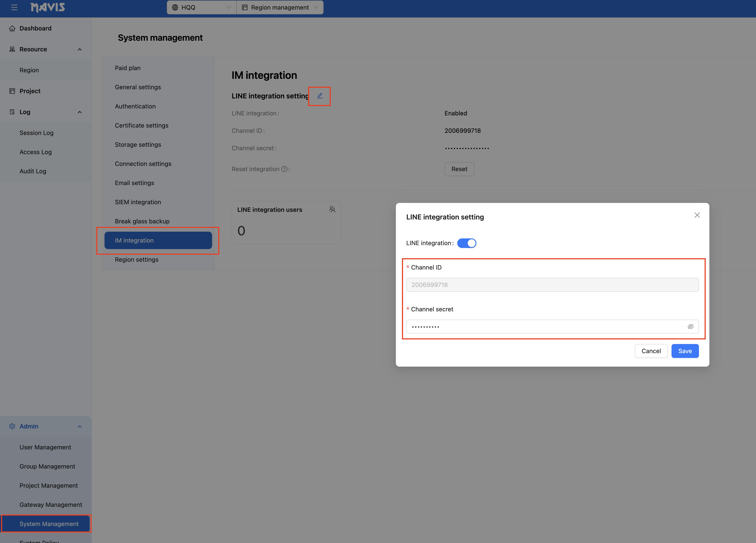The height and width of the screenshot is (543, 756).
Task: Collapse the Resource sidebar section
Action: point(79,49)
